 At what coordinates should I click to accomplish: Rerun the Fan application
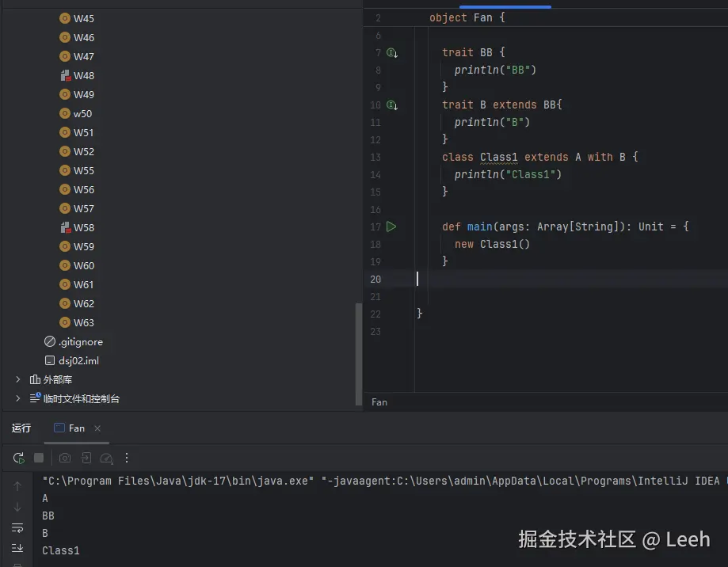pos(17,458)
